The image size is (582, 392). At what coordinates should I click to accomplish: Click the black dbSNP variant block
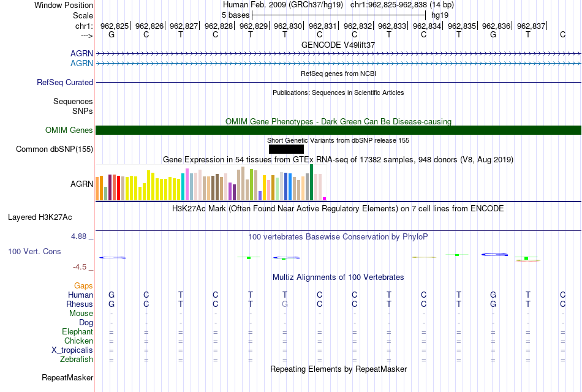tap(286, 149)
